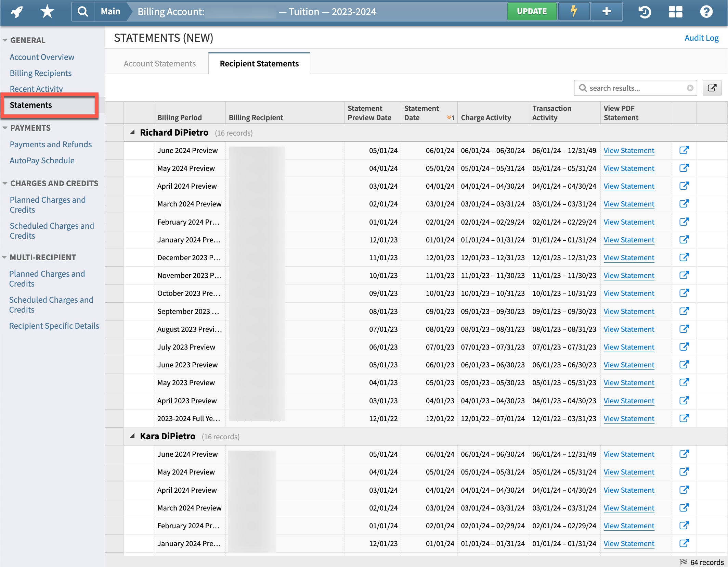Viewport: 728px width, 567px height.
Task: Click the Main breadcrumb item
Action: point(110,11)
